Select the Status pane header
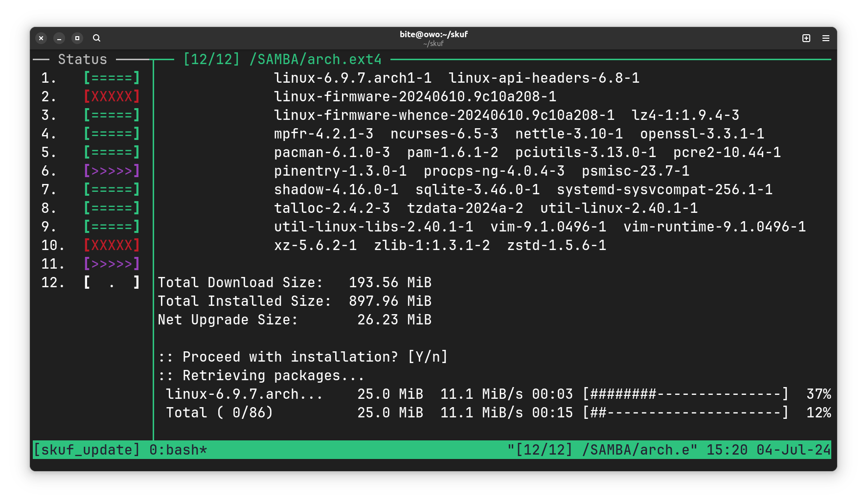 [x=82, y=59]
